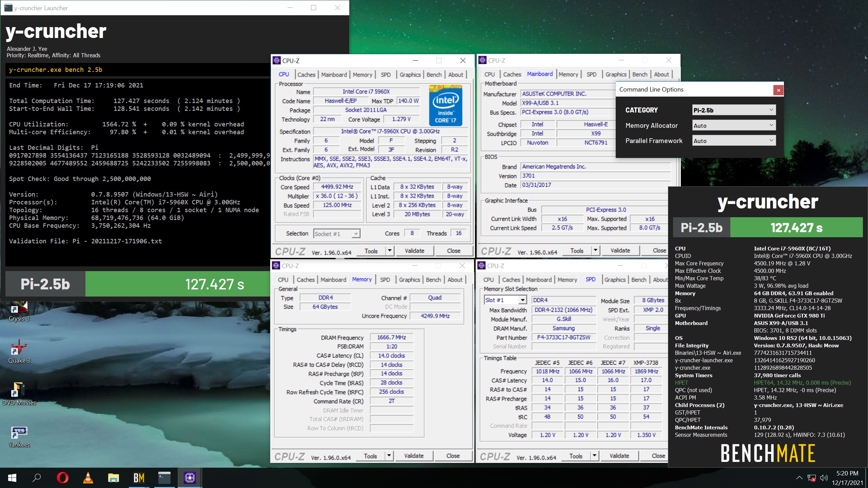Viewport: 868px width, 488px height.
Task: Open File Explorer from taskbar
Action: tap(113, 478)
